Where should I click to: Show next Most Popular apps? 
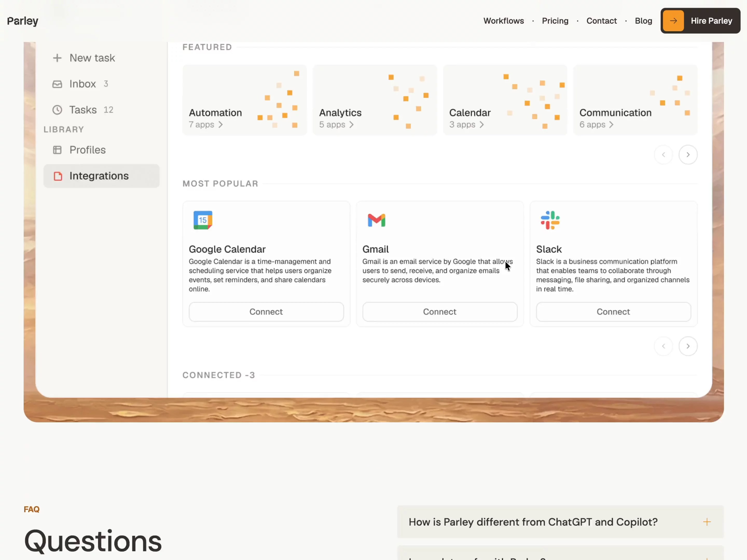pyautogui.click(x=688, y=346)
